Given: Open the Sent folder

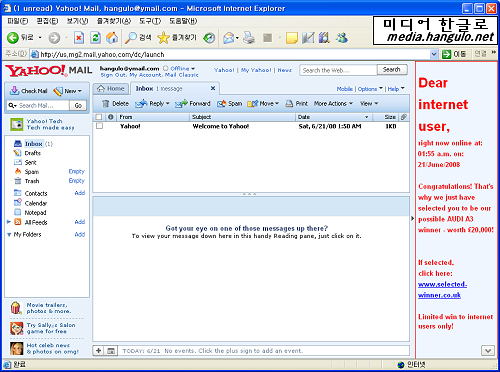Looking at the screenshot, I should click(30, 162).
